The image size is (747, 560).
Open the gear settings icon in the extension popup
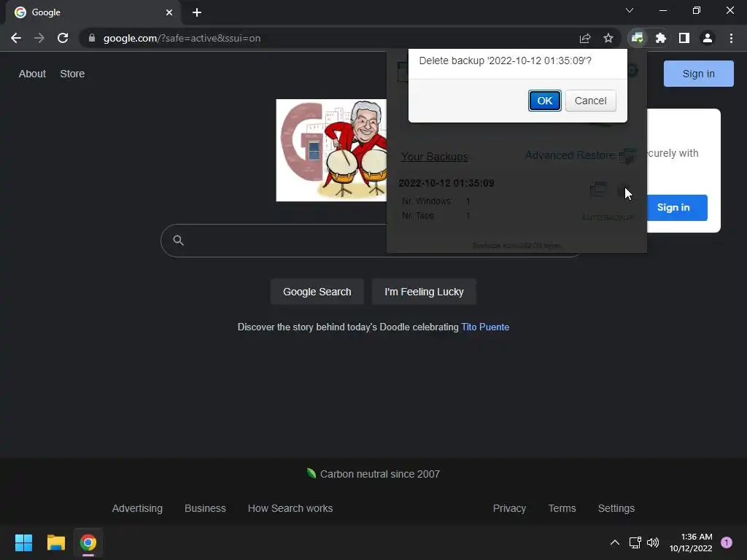632,71
